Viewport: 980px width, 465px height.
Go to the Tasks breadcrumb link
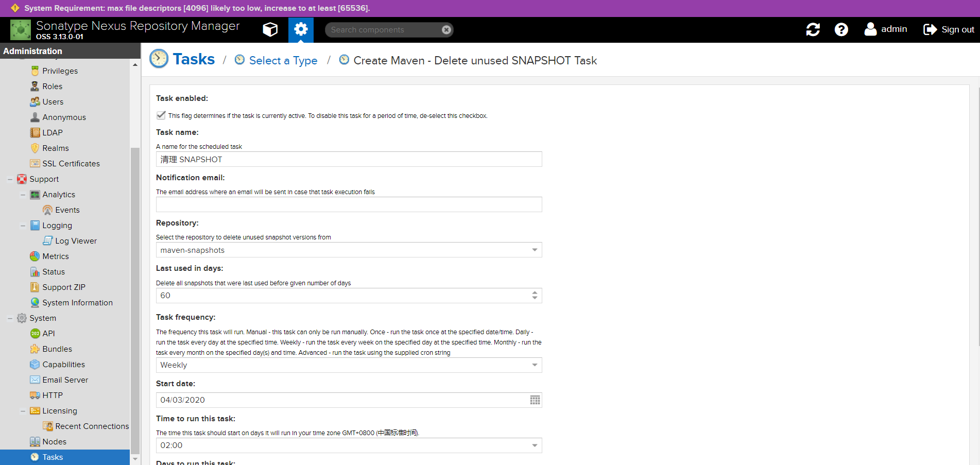click(194, 59)
